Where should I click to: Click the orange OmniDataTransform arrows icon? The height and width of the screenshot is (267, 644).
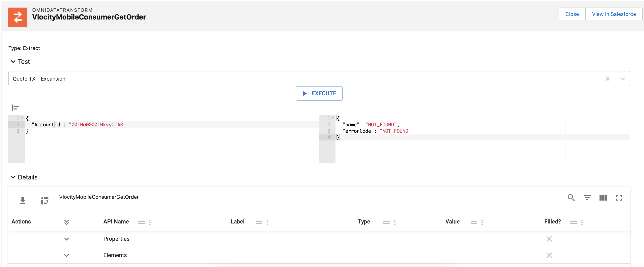coord(18,17)
